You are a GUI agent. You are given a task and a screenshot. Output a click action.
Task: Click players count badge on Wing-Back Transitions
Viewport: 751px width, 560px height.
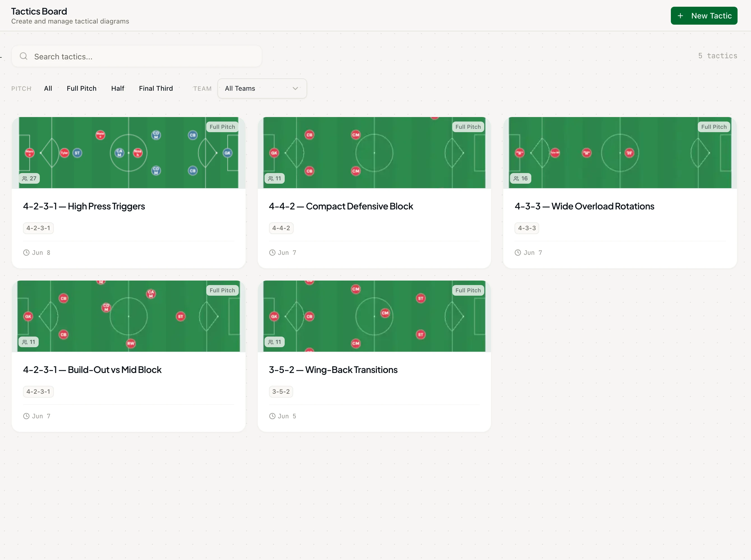pyautogui.click(x=274, y=342)
